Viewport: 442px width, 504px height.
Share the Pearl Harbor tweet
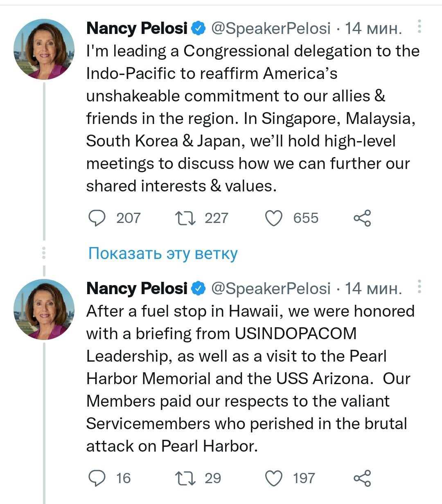[x=362, y=478]
